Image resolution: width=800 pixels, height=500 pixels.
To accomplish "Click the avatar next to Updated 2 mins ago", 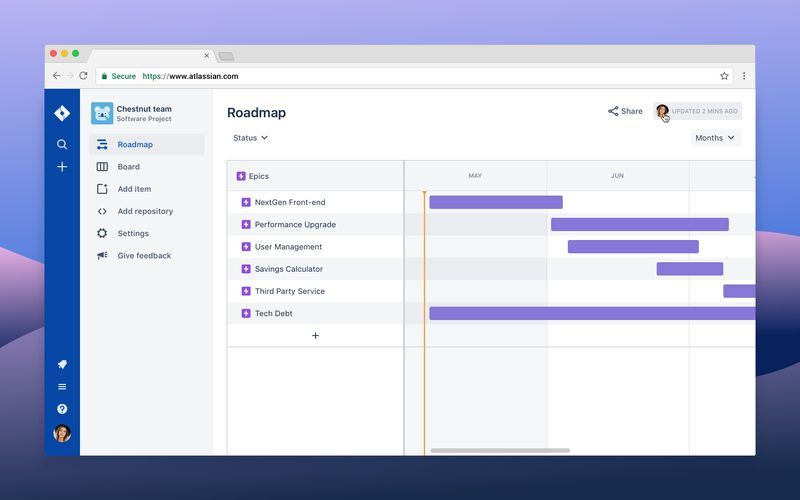I will click(x=662, y=111).
